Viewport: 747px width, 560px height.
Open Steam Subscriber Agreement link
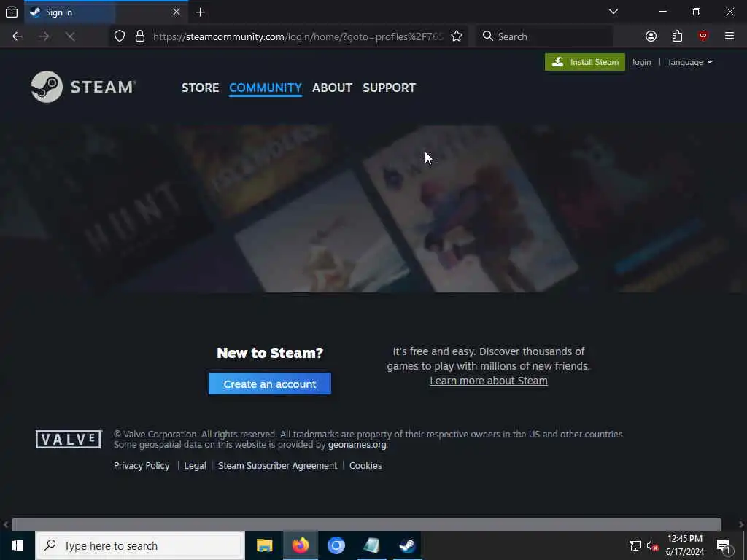[x=277, y=466]
